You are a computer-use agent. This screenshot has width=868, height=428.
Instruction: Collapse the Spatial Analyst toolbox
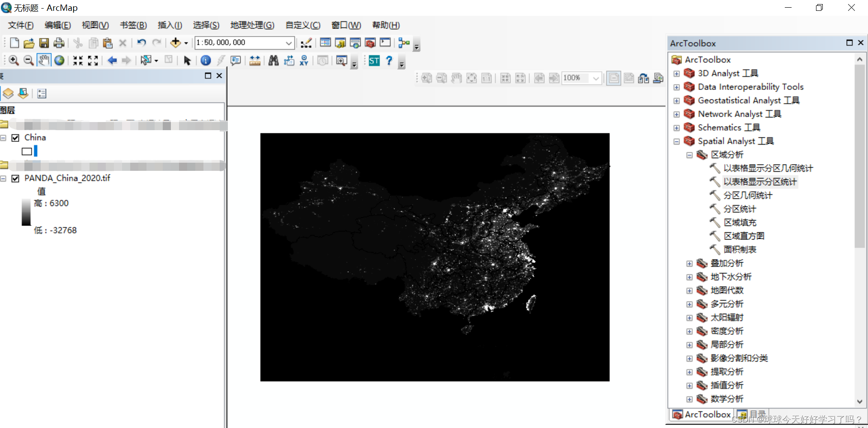(x=677, y=141)
